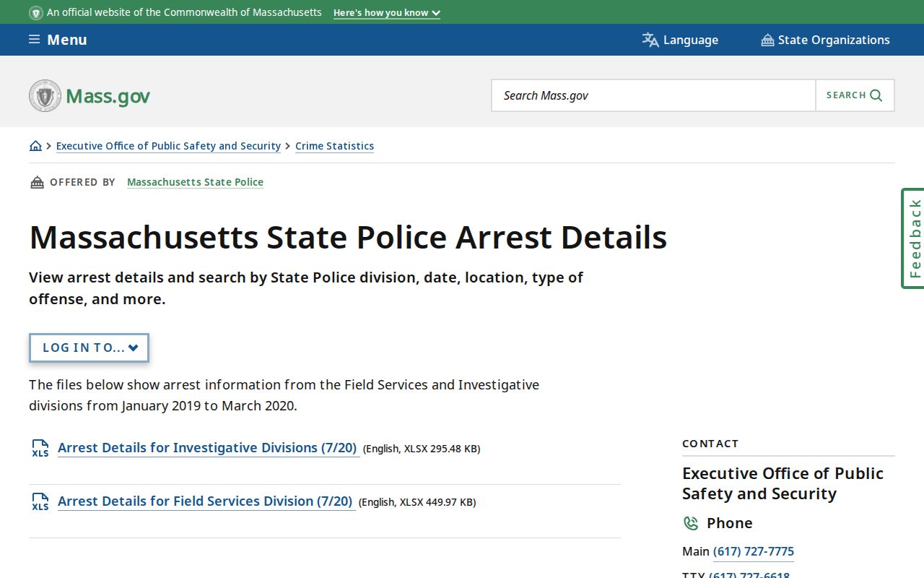Click the SEARCH button
This screenshot has width=924, height=578.
point(855,95)
